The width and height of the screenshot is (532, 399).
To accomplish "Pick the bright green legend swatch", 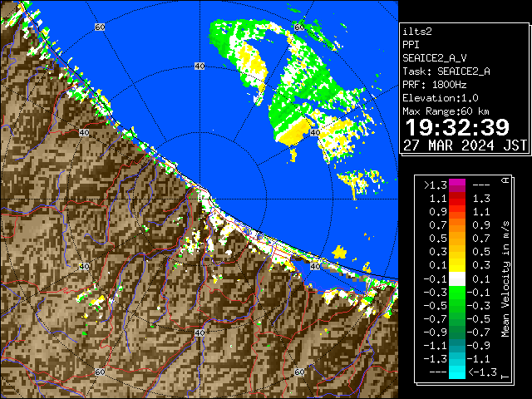I will [457, 293].
